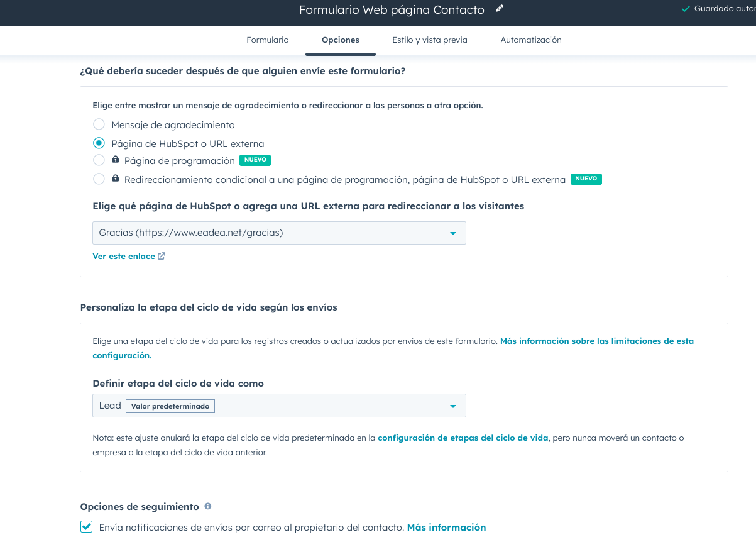
Task: Switch to the Formulario tab
Action: (268, 40)
